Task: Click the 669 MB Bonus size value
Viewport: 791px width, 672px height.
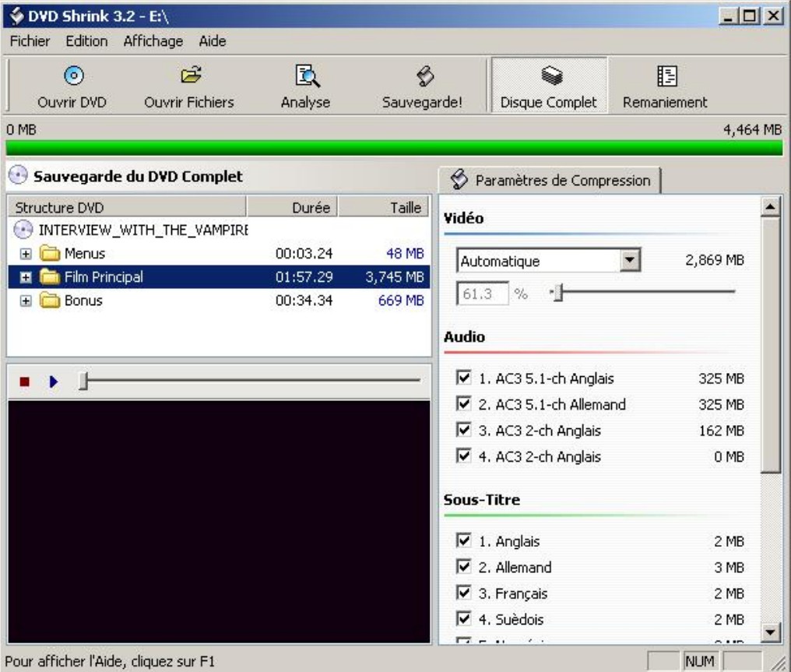Action: [401, 301]
